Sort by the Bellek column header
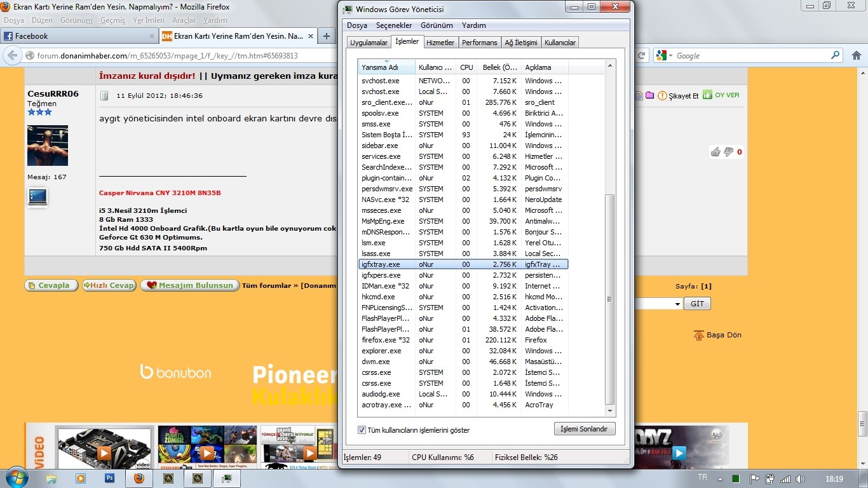The width and height of the screenshot is (868, 488). [499, 67]
